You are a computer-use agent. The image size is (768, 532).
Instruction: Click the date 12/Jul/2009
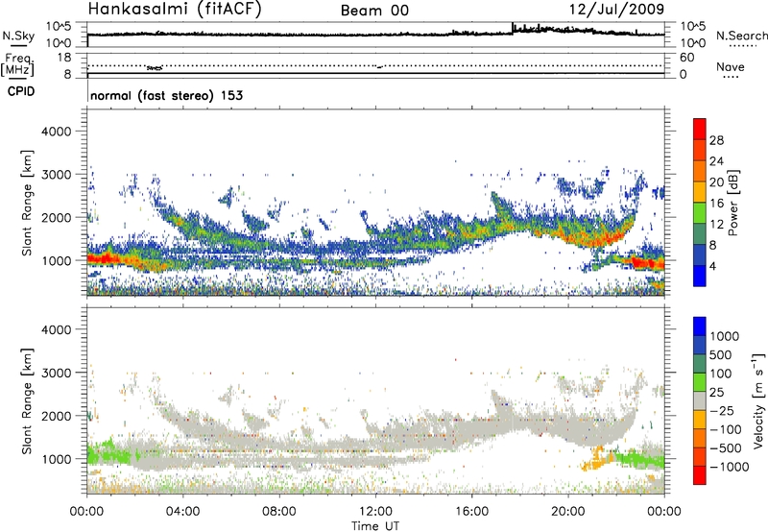tap(616, 9)
